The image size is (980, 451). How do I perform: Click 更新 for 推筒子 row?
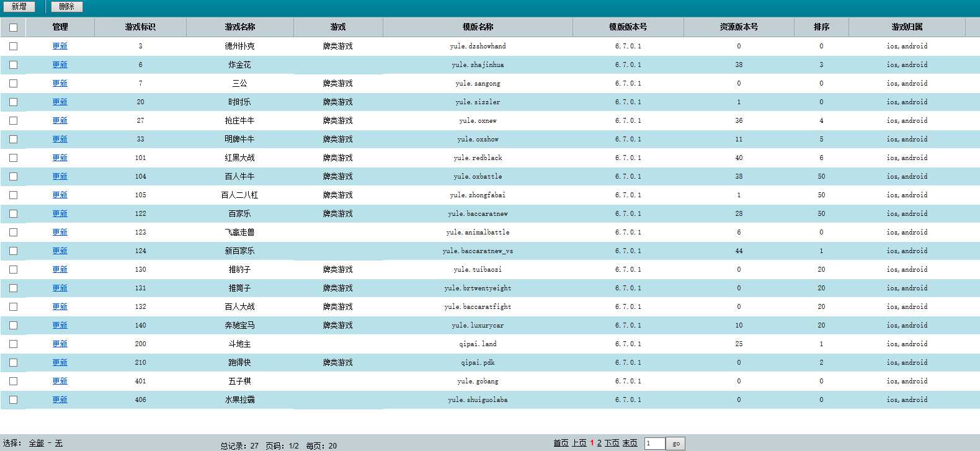pos(60,288)
